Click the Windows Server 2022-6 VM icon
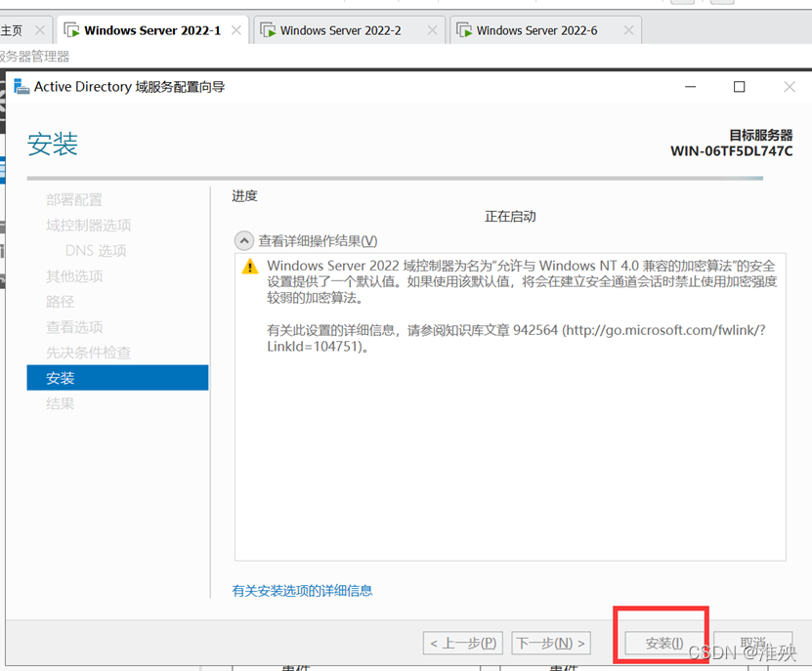Image resolution: width=812 pixels, height=671 pixels. pos(464,30)
